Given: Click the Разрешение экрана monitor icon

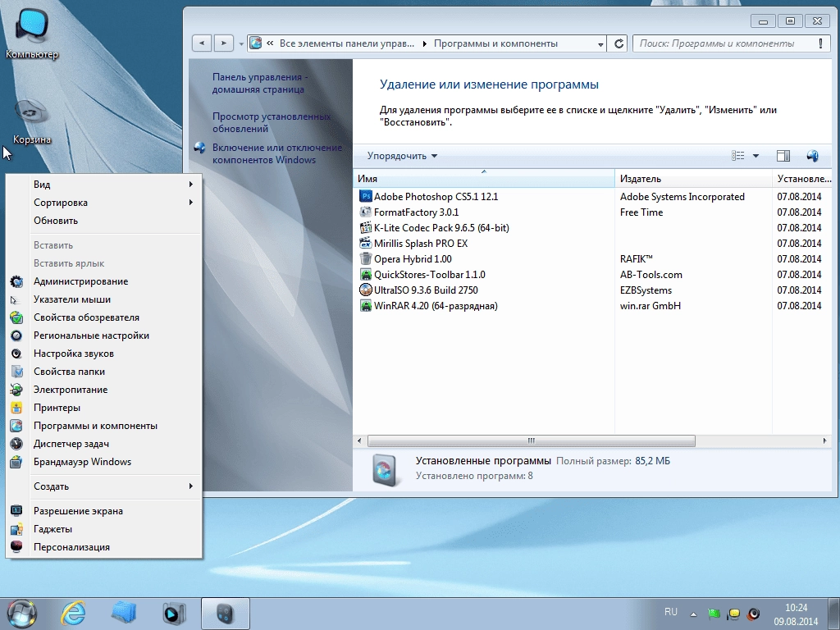Looking at the screenshot, I should pyautogui.click(x=16, y=510).
